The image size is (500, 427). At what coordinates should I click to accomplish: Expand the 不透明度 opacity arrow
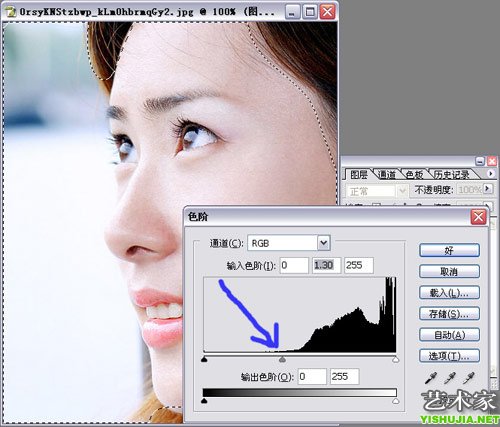click(x=488, y=189)
